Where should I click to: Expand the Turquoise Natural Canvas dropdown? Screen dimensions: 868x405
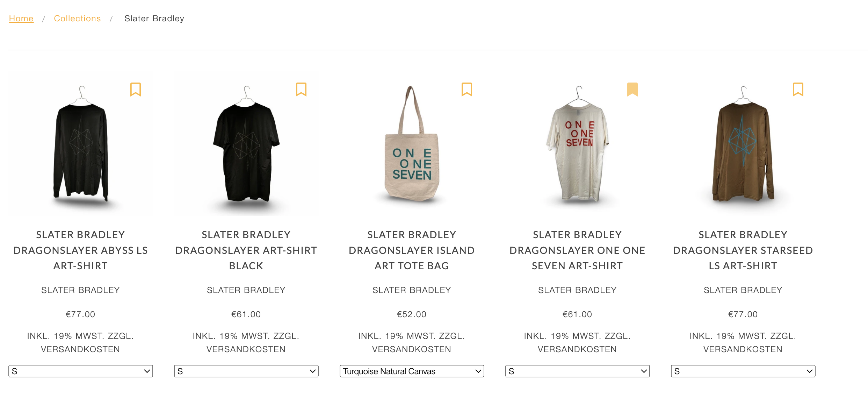pos(412,371)
